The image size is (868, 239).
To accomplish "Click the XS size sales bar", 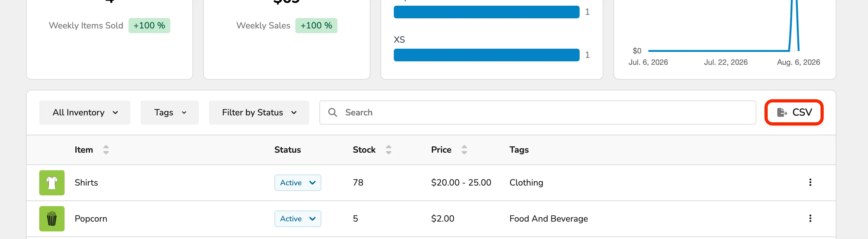I will 486,55.
